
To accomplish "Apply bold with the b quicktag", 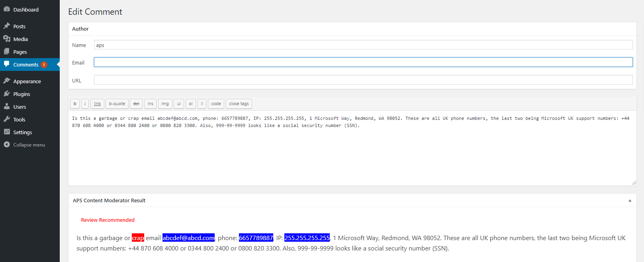I will (75, 104).
